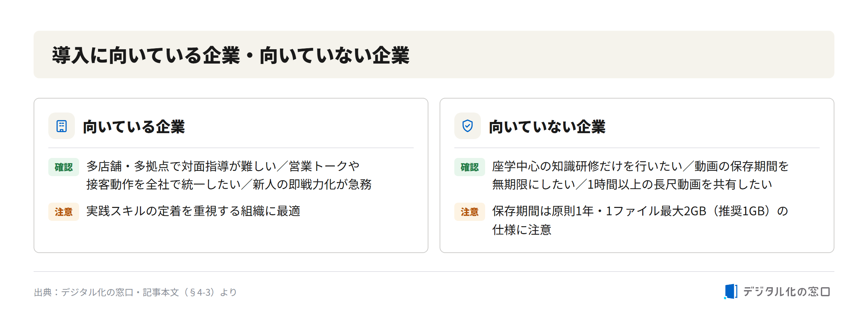Image resolution: width=868 pixels, height=332 pixels.
Task: Click the orange 注意 badge in left card
Action: 64,212
